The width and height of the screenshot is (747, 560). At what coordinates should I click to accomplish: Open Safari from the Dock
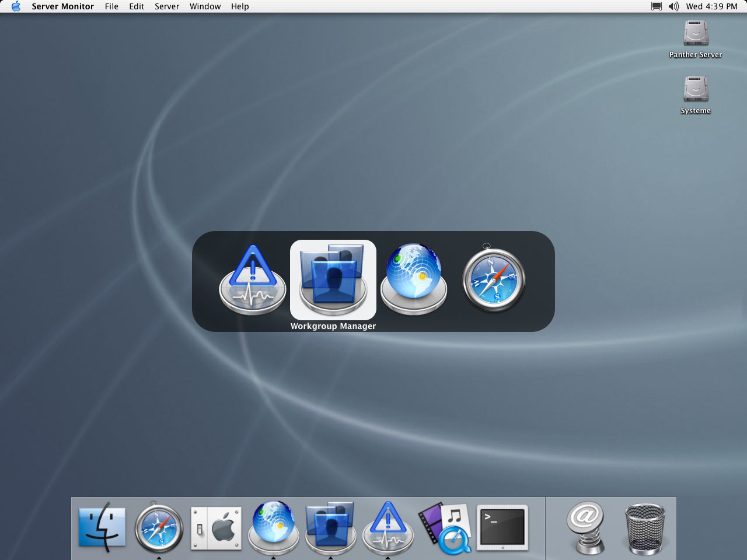159,528
